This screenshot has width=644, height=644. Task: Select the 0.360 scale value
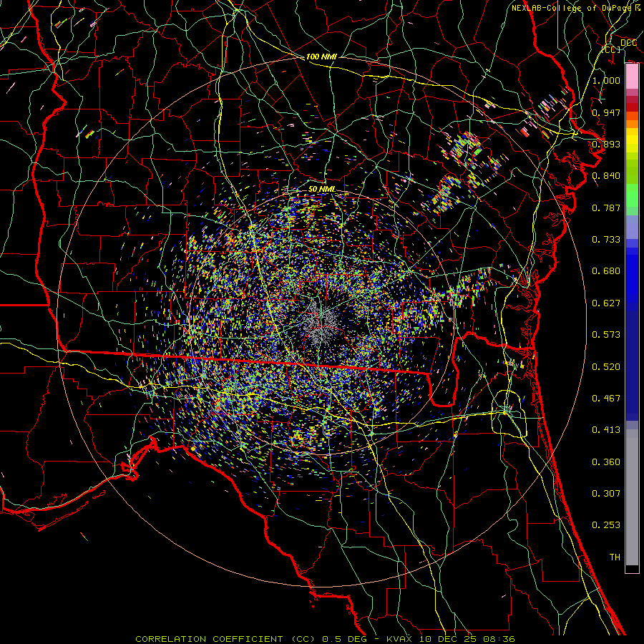tap(606, 462)
